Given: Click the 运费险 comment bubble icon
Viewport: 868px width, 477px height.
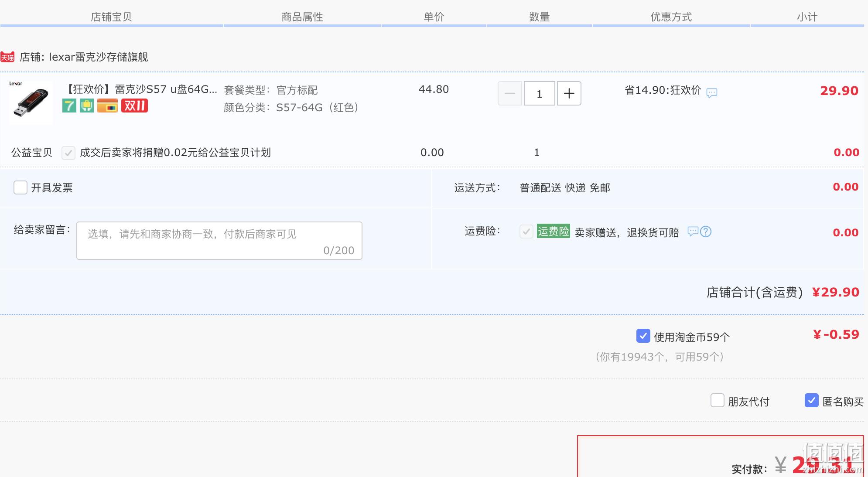Looking at the screenshot, I should click(x=693, y=232).
